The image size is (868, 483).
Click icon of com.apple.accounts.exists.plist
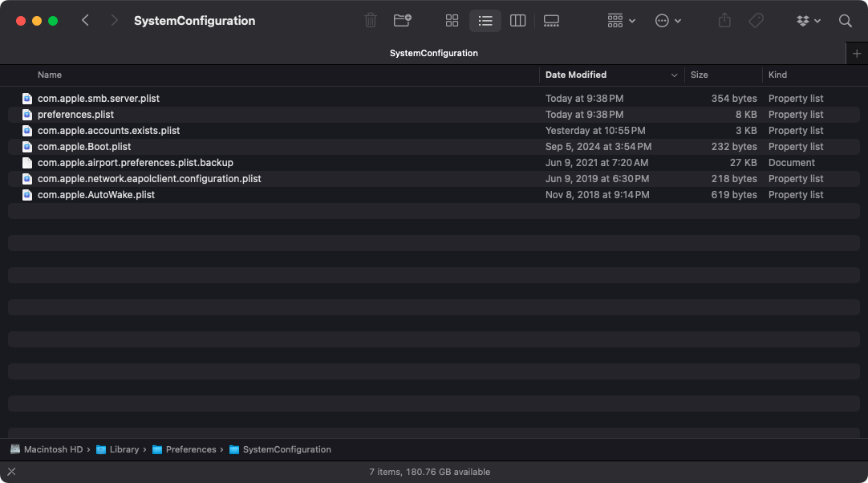[x=26, y=131]
